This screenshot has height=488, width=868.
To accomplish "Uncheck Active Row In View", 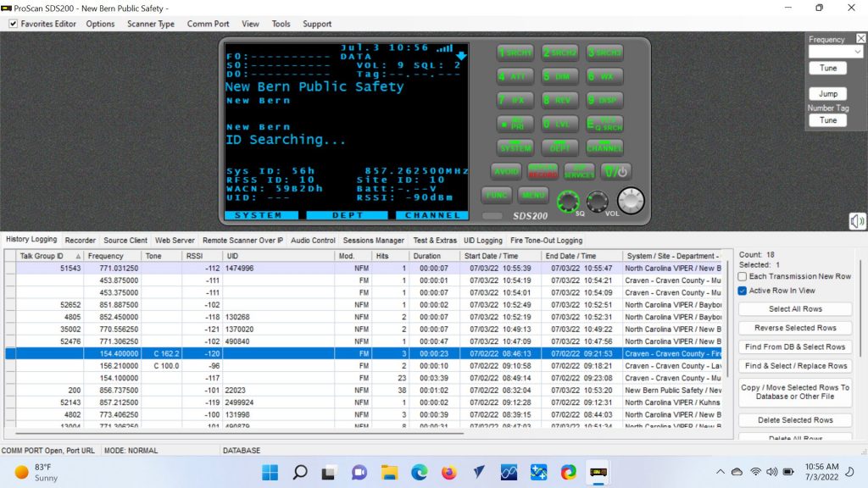I will pyautogui.click(x=743, y=291).
